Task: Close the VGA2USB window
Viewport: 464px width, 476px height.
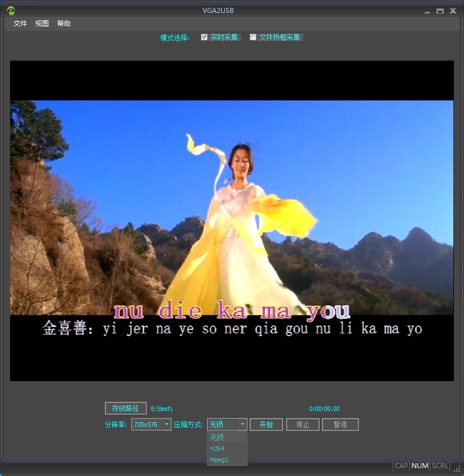Action: [453, 11]
